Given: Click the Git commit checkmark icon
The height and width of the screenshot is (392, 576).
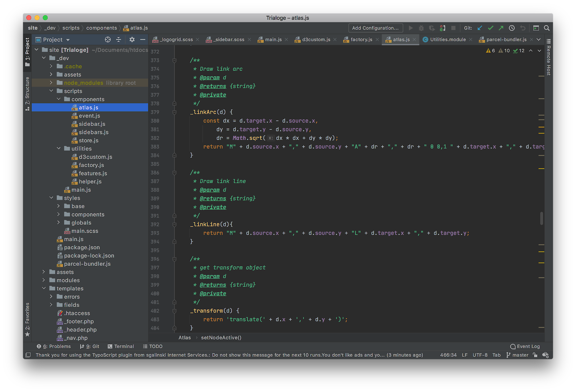Looking at the screenshot, I should click(x=490, y=28).
